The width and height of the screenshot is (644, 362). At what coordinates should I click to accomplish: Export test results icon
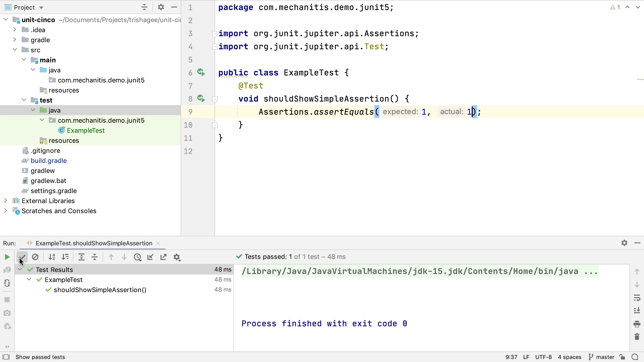(164, 257)
